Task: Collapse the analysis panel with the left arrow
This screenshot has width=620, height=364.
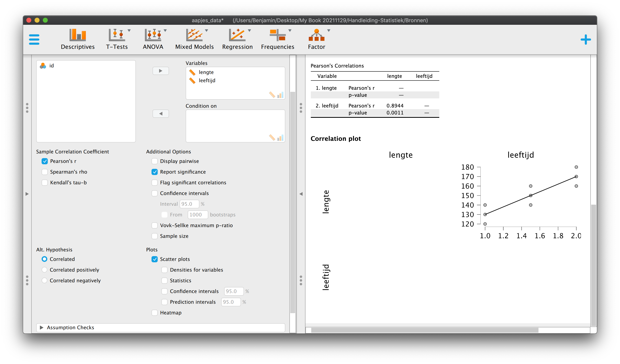Action: click(301, 194)
